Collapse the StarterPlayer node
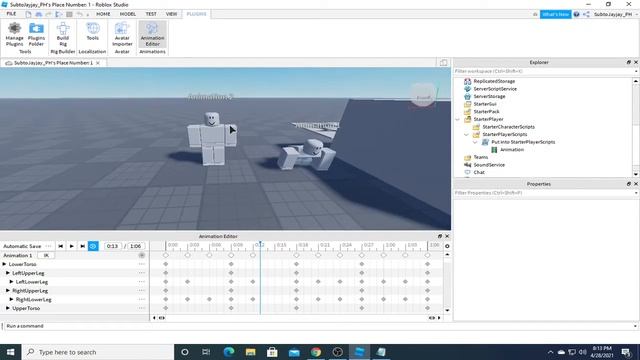This screenshot has height=360, width=640. pyautogui.click(x=458, y=119)
